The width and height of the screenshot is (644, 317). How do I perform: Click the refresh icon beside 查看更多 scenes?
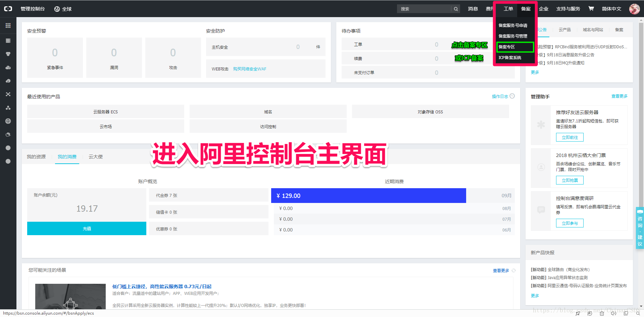pos(513,270)
